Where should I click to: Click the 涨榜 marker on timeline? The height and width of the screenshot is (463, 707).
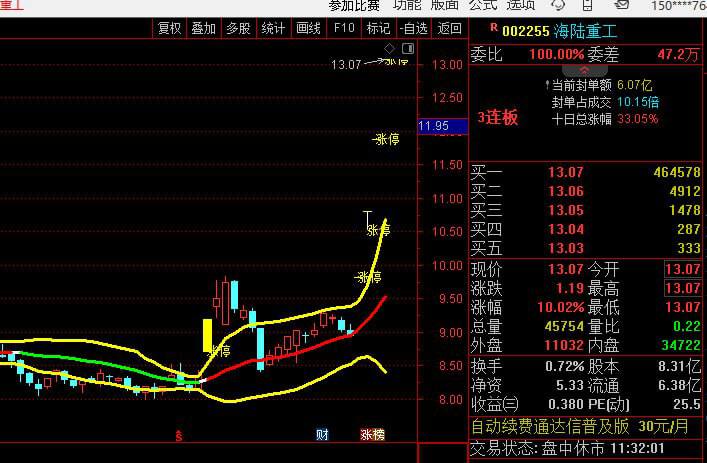(372, 434)
